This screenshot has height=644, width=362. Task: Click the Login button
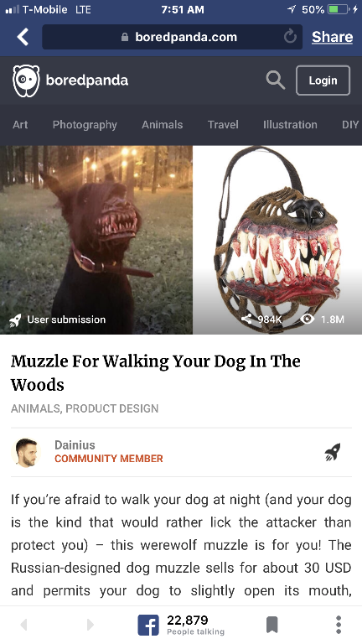point(323,80)
